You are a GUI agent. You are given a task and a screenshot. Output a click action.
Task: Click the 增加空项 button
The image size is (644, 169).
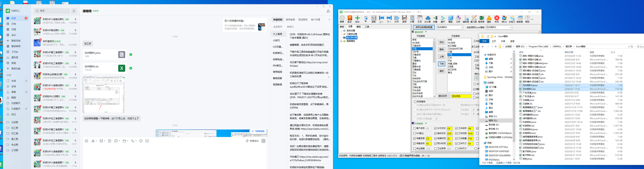(x=443, y=96)
